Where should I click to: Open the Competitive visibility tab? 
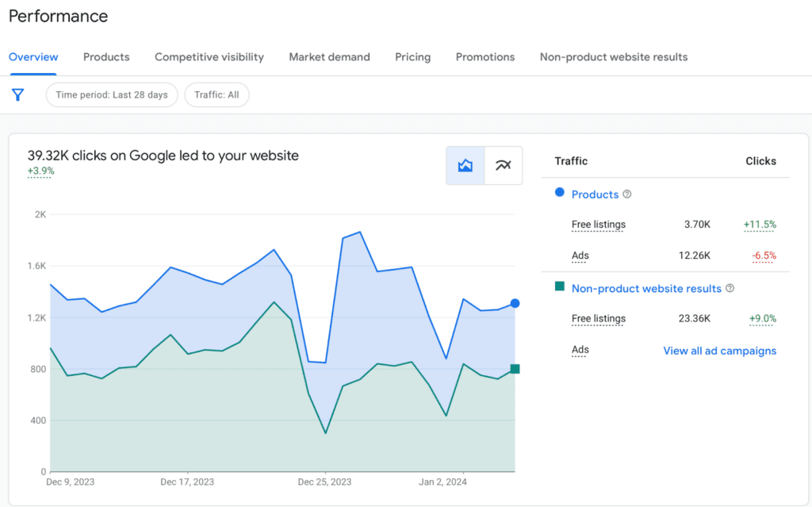click(209, 57)
